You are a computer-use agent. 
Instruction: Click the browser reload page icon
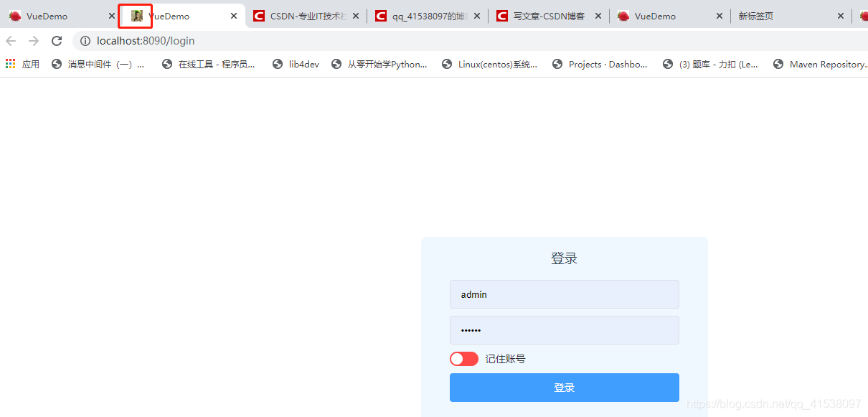click(x=57, y=41)
